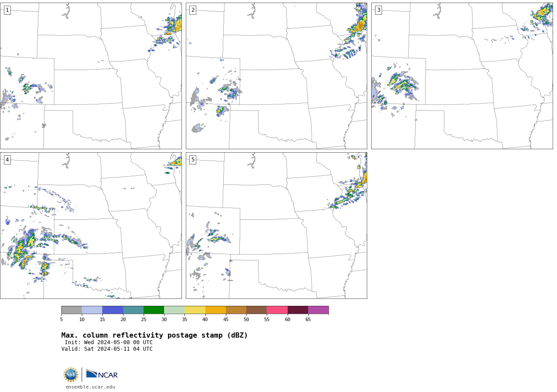The image size is (557, 392).
Task: Click the panel number label 3
Action: 378,10
